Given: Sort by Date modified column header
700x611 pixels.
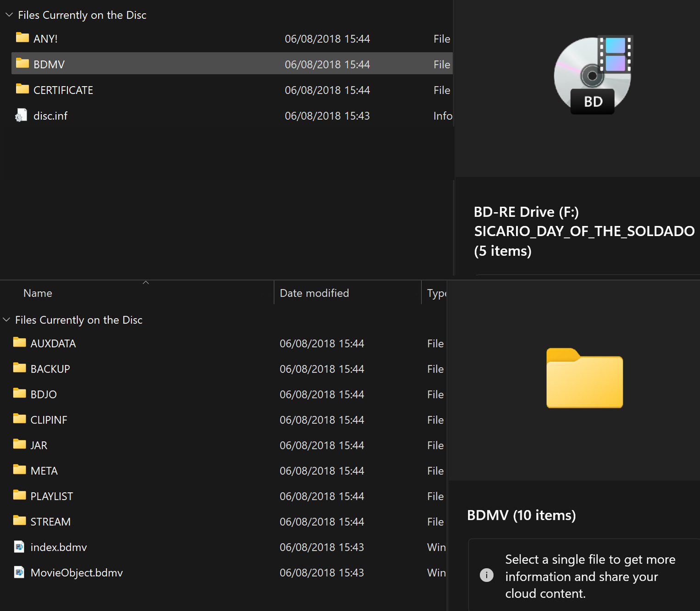Looking at the screenshot, I should pos(314,293).
